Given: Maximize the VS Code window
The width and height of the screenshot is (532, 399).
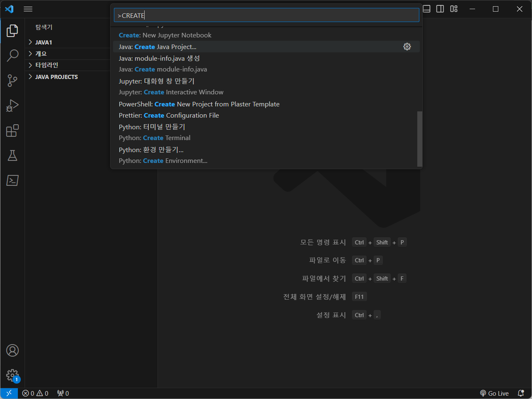Looking at the screenshot, I should point(496,9).
